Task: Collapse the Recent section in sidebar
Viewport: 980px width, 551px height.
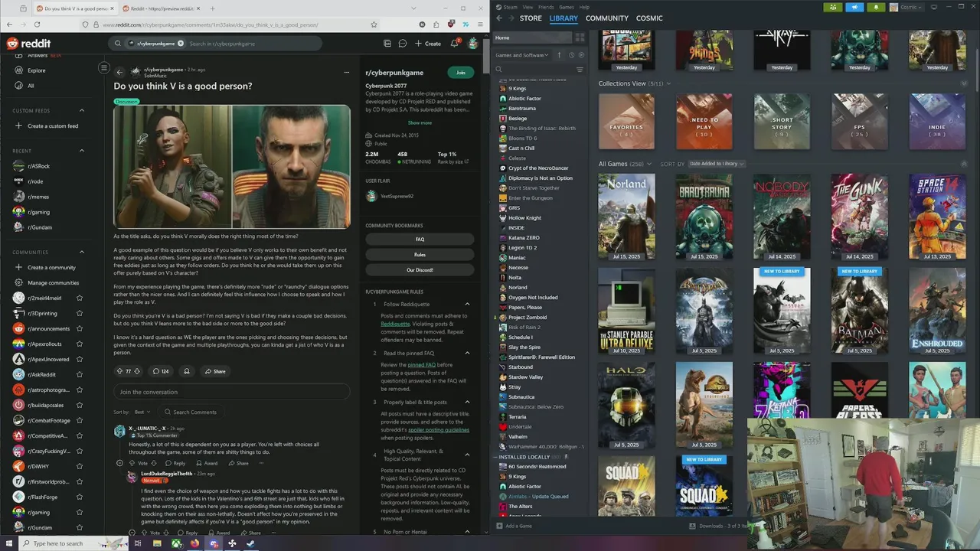Action: tap(82, 151)
